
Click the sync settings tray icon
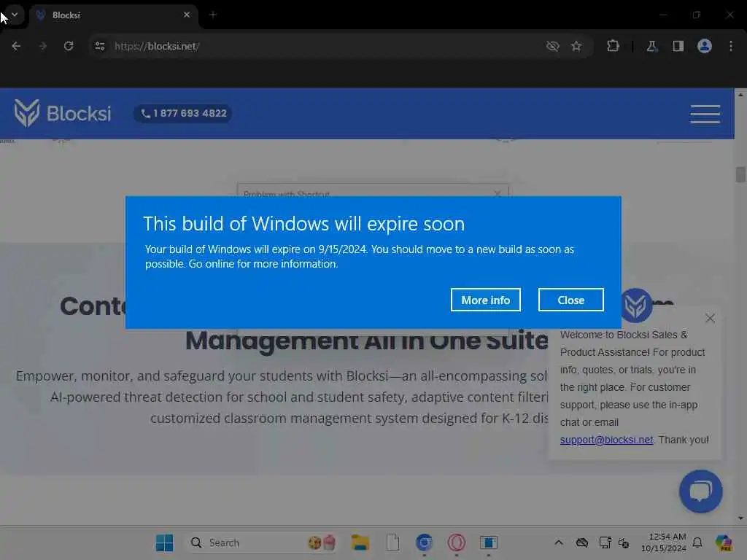click(x=624, y=542)
